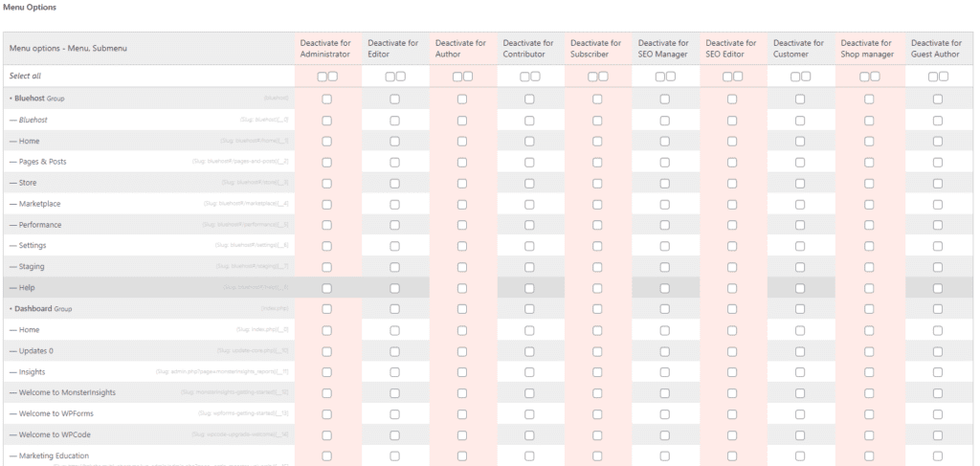The image size is (980, 466).
Task: Tick Help row for SEO Editor
Action: tap(732, 288)
